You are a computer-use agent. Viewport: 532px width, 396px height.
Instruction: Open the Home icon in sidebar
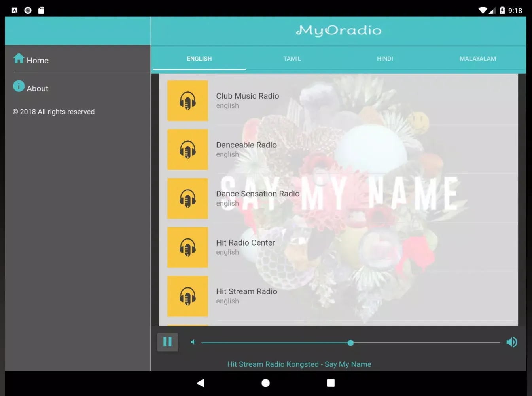pos(19,58)
